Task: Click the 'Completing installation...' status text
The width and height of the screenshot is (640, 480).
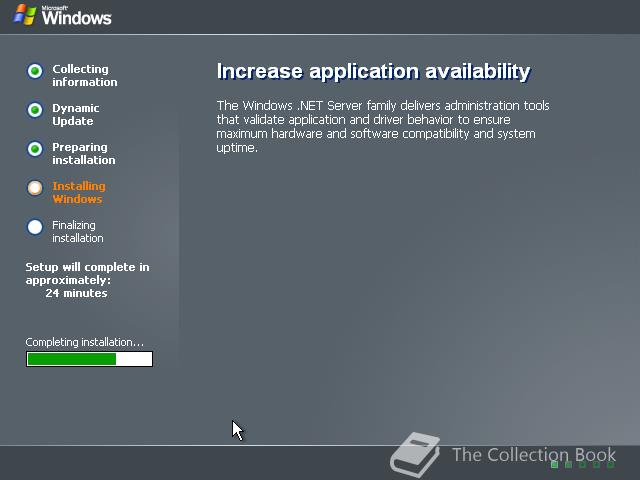Action: pos(84,342)
